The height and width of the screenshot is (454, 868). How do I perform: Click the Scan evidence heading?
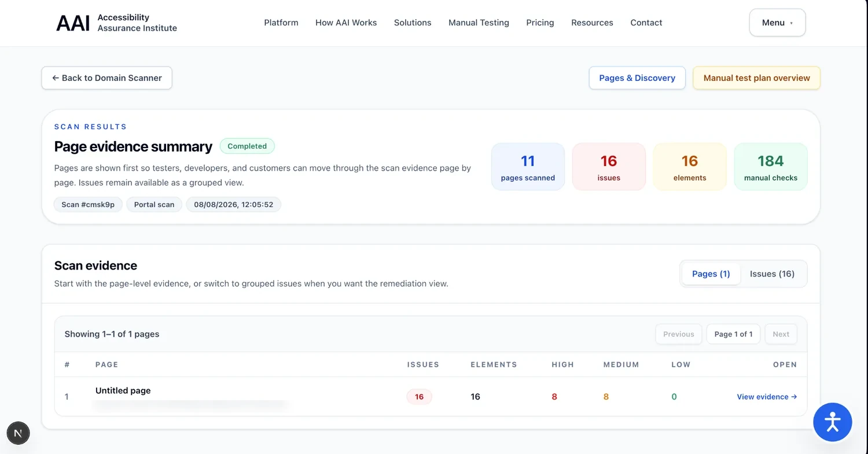95,265
